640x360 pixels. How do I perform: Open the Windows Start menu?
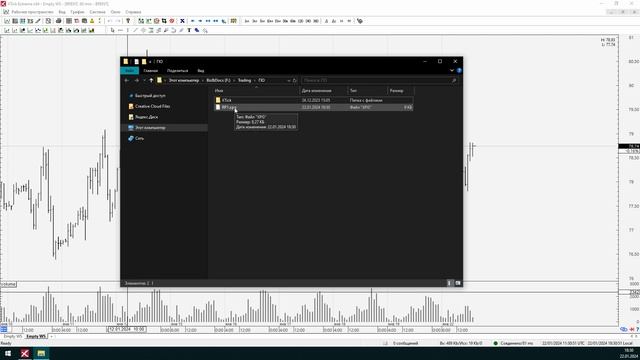(8, 353)
